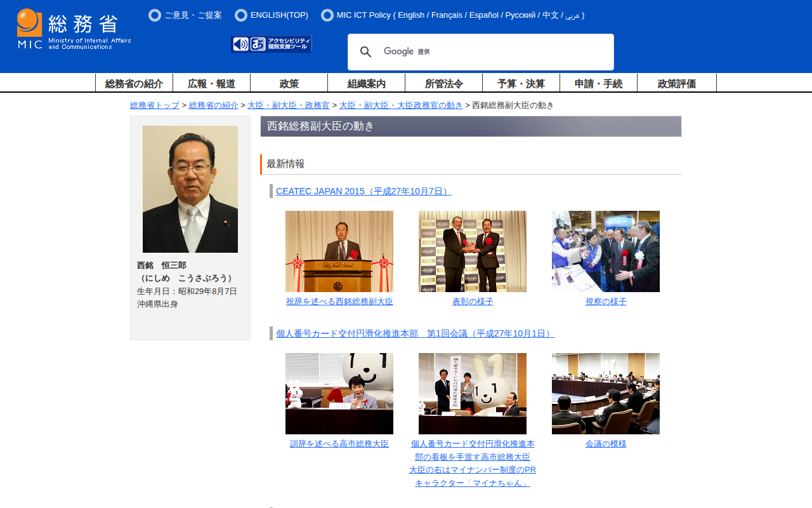Screen dimensions: 812x508
Task: Go to 総務省トップ in breadcrumb
Action: tap(155, 105)
